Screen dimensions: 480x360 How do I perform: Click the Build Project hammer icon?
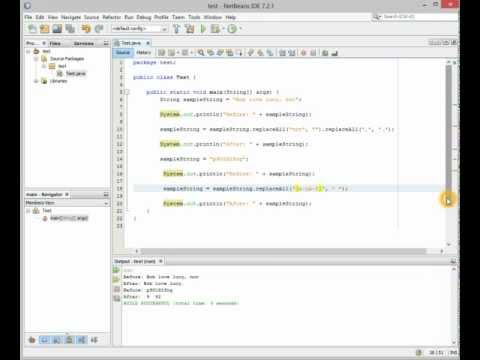(177, 29)
